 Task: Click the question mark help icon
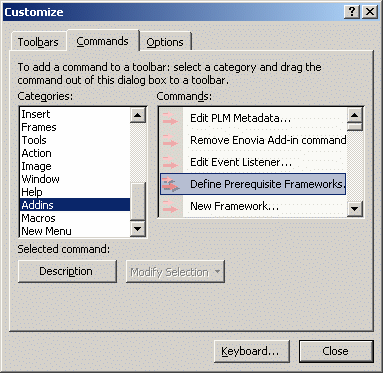point(352,12)
